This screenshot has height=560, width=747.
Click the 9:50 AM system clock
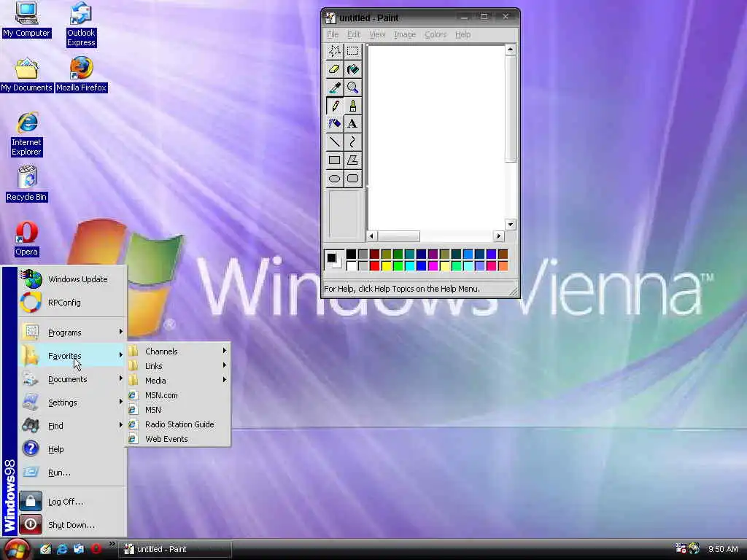(x=723, y=549)
